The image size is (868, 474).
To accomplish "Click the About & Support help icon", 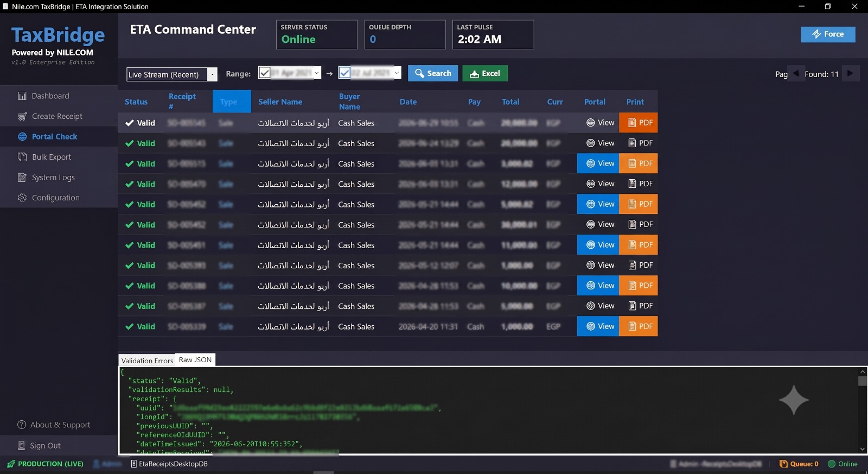I will coord(22,425).
